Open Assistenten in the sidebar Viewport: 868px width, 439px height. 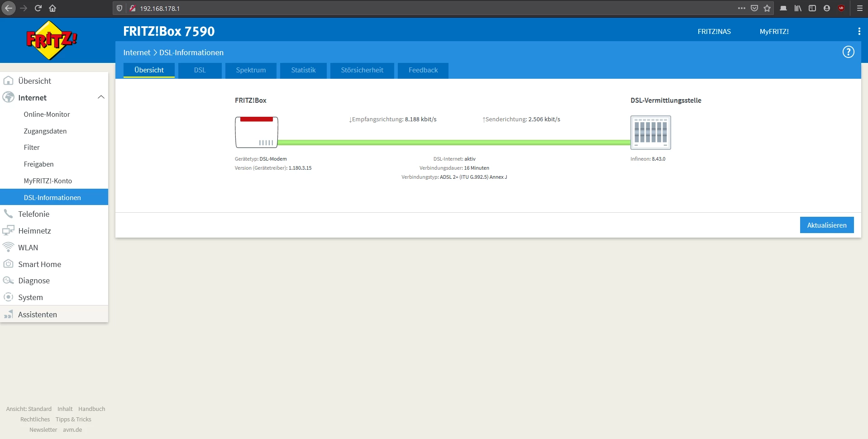click(54, 315)
